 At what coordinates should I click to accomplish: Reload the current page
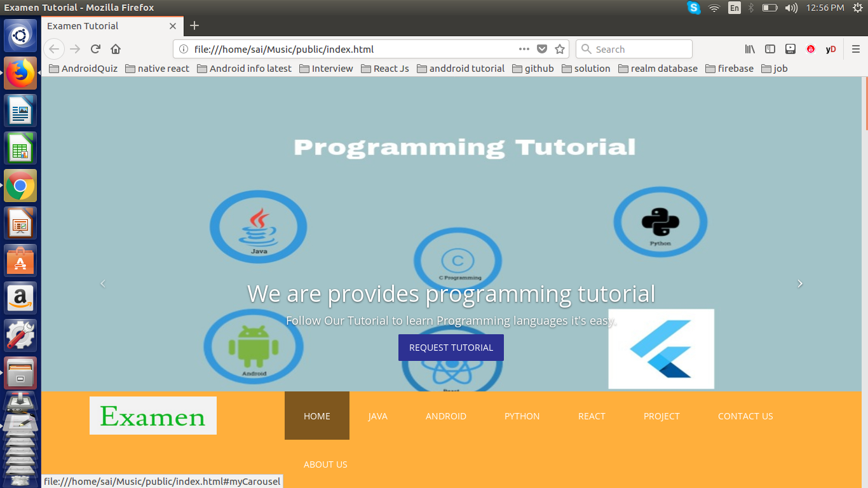(x=95, y=49)
